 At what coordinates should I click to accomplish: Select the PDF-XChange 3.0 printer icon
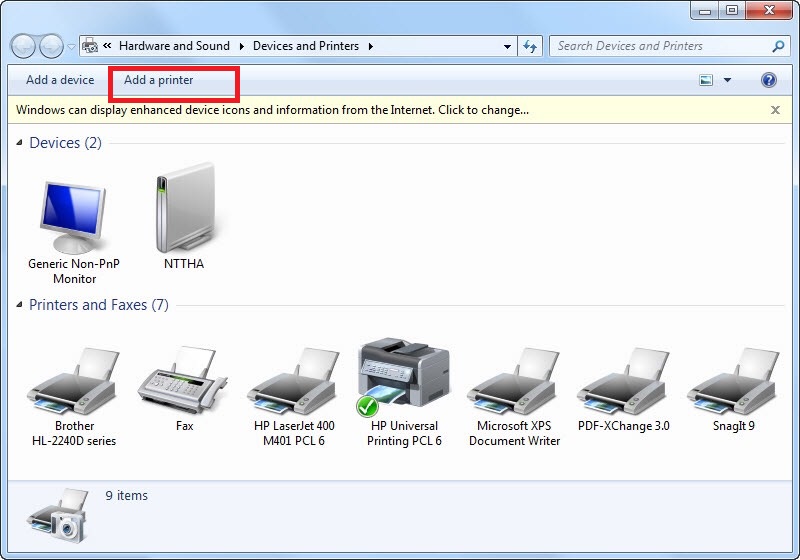(x=623, y=380)
